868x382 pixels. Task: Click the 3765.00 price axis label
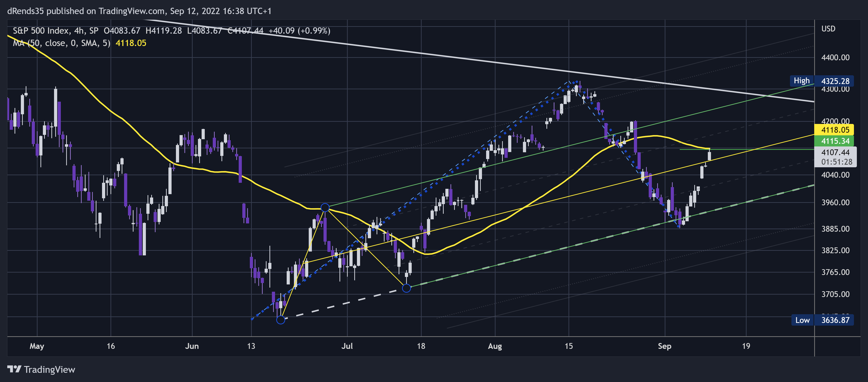tap(835, 272)
